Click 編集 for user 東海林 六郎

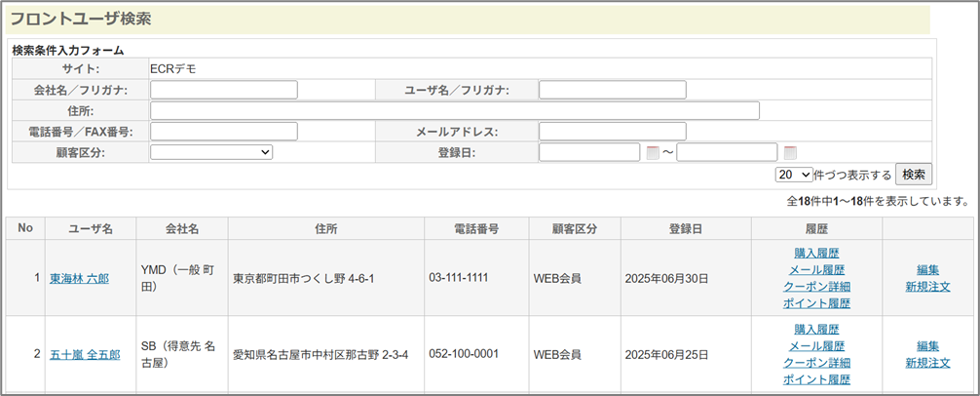pyautogui.click(x=927, y=270)
